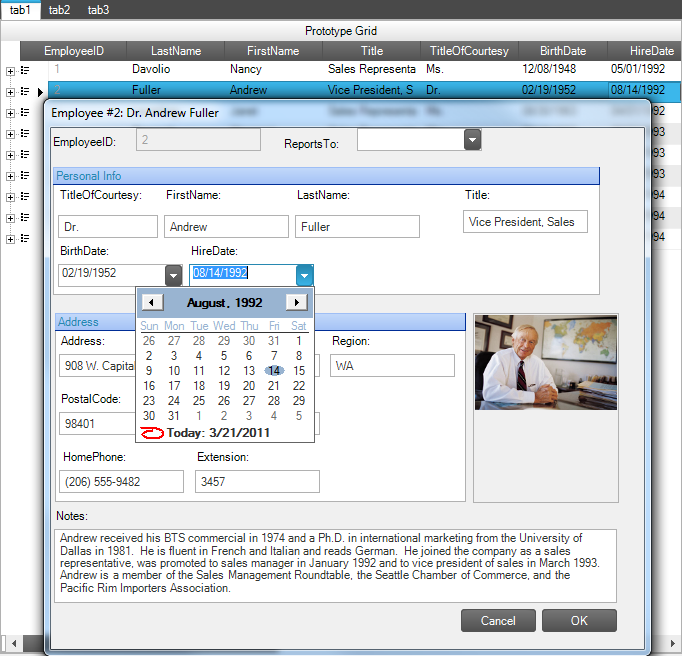682x656 pixels.
Task: Open the BirthDate calendar dropdown
Action: [x=174, y=275]
